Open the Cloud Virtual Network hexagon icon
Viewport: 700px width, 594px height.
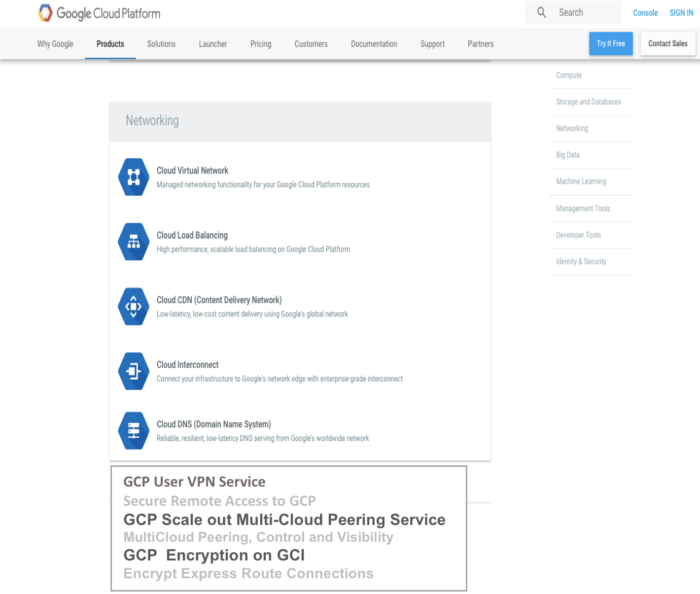click(134, 177)
